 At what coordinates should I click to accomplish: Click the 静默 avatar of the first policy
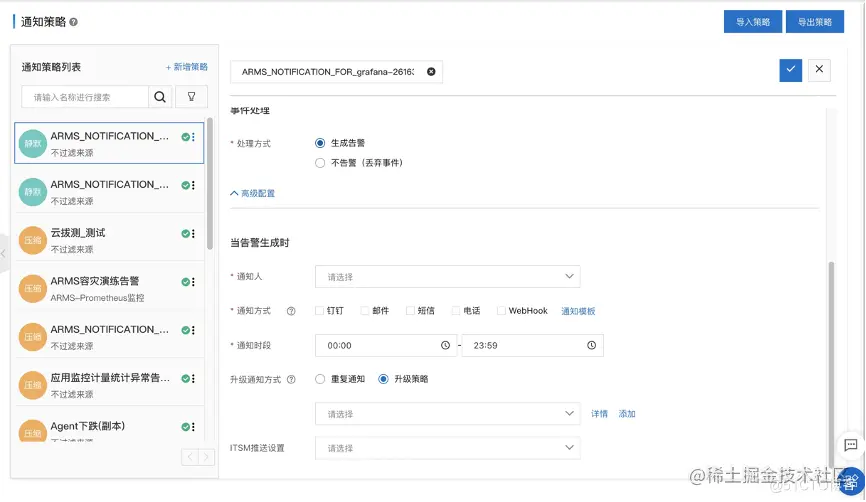coord(33,144)
